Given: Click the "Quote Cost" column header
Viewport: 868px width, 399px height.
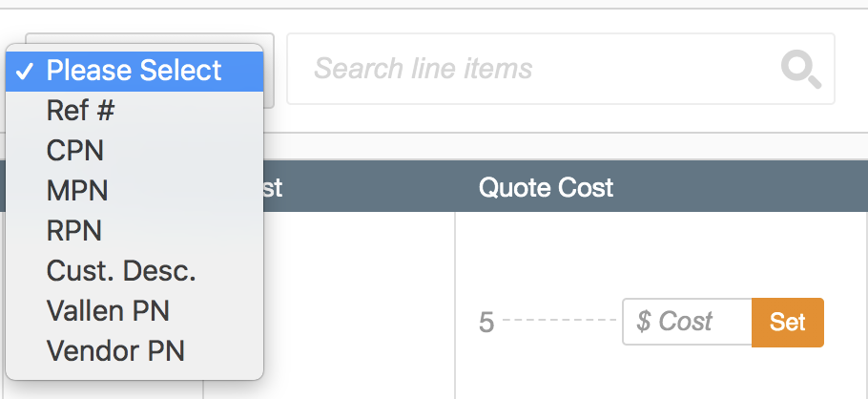Looking at the screenshot, I should click(x=546, y=187).
